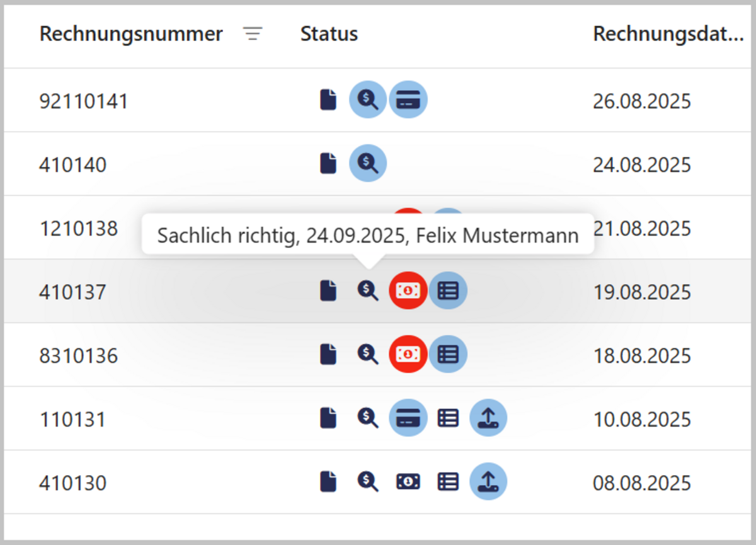Click the blue magnifier-dollar icon in row 410140
The height and width of the screenshot is (545, 756).
pos(368,164)
